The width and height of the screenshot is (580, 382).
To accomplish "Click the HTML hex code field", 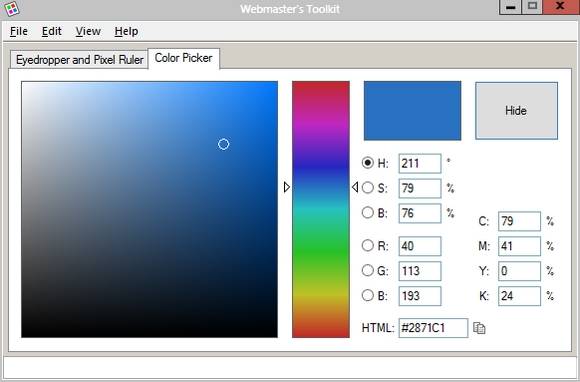I will point(433,328).
